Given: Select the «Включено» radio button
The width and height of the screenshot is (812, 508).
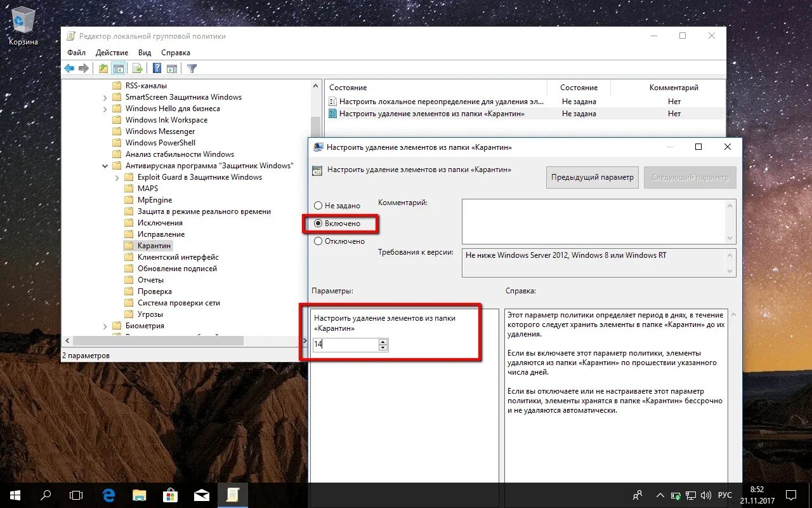Looking at the screenshot, I should (x=337, y=224).
